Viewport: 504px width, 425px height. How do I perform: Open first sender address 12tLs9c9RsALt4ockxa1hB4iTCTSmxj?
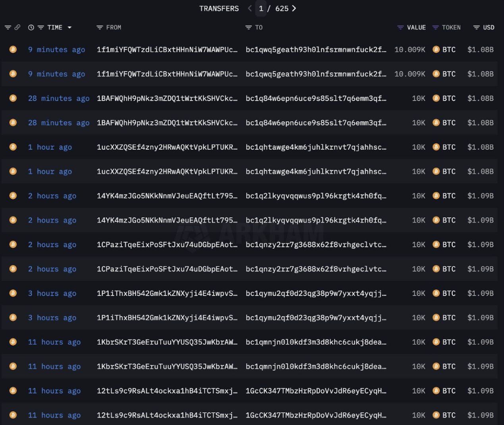tap(167, 391)
